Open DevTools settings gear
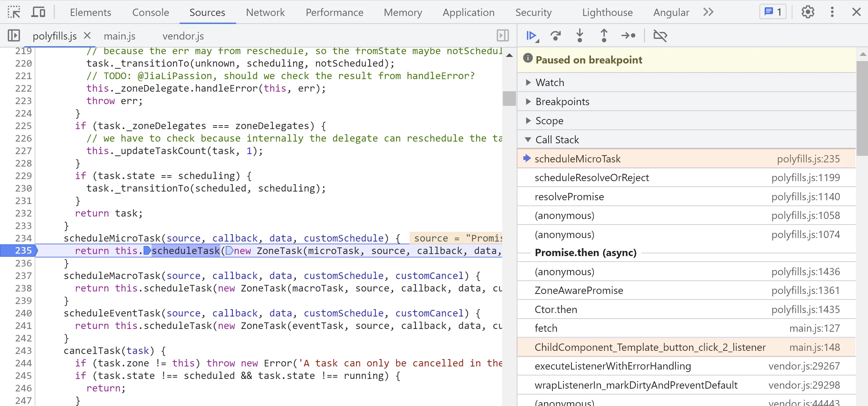Screen dimensions: 868x406 pyautogui.click(x=808, y=12)
